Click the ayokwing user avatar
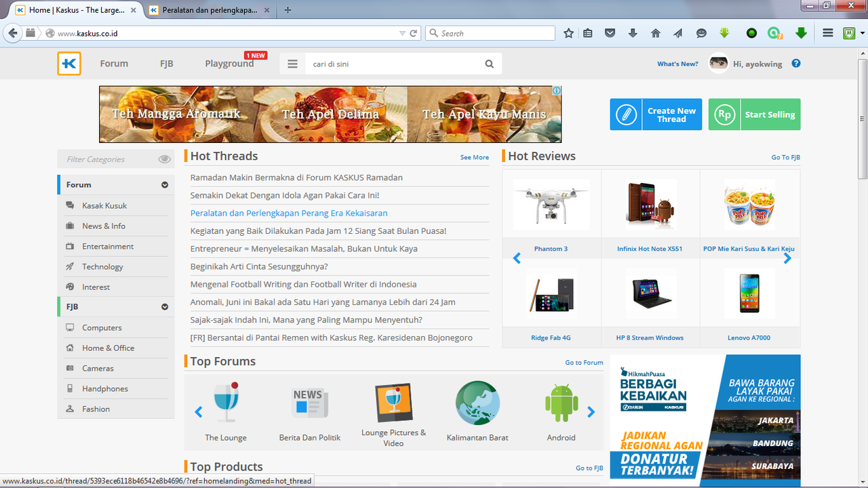868x488 pixels. click(719, 64)
